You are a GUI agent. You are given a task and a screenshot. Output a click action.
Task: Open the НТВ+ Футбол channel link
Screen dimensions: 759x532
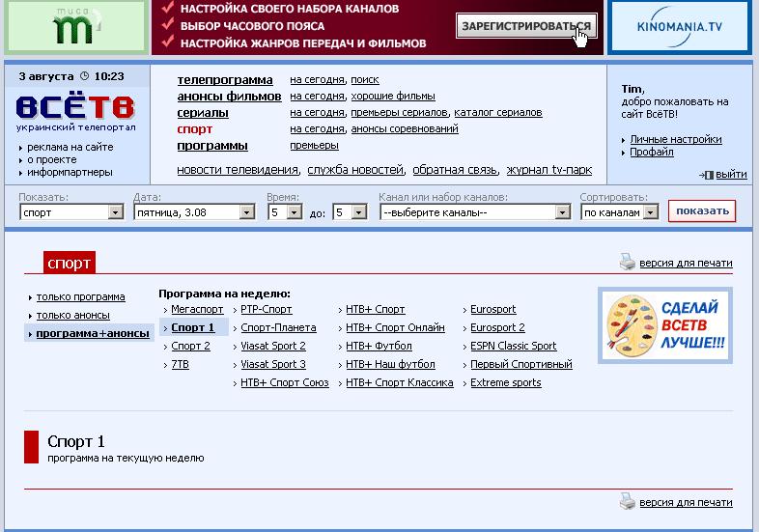point(379,346)
